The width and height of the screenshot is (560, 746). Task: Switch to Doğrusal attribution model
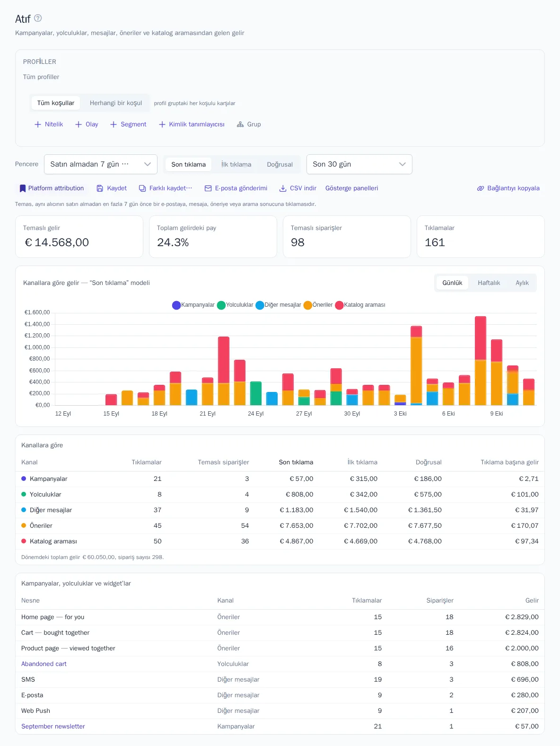pos(280,165)
